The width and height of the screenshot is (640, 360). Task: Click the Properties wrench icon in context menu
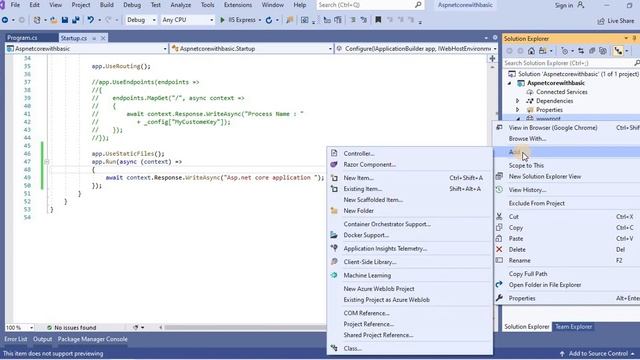tap(499, 298)
